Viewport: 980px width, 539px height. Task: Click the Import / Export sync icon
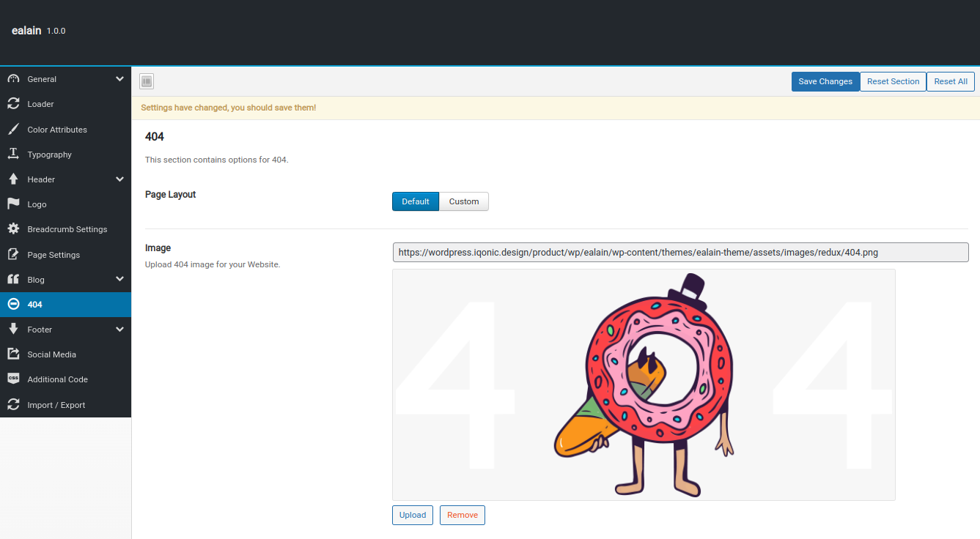[x=13, y=405]
